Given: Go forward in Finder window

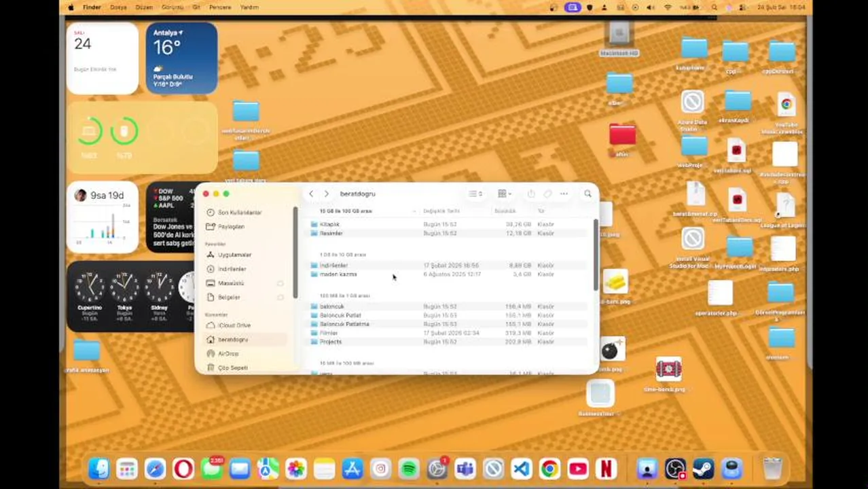Looking at the screenshot, I should [326, 194].
